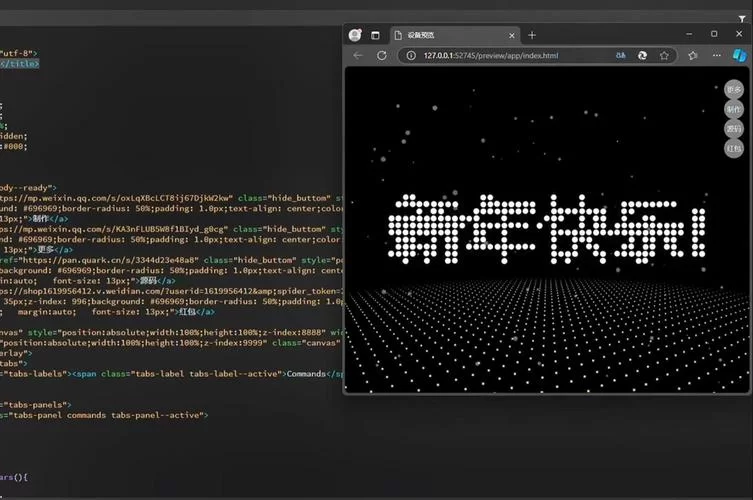Click the 127.0.0.1 address bar URL

pos(490,56)
